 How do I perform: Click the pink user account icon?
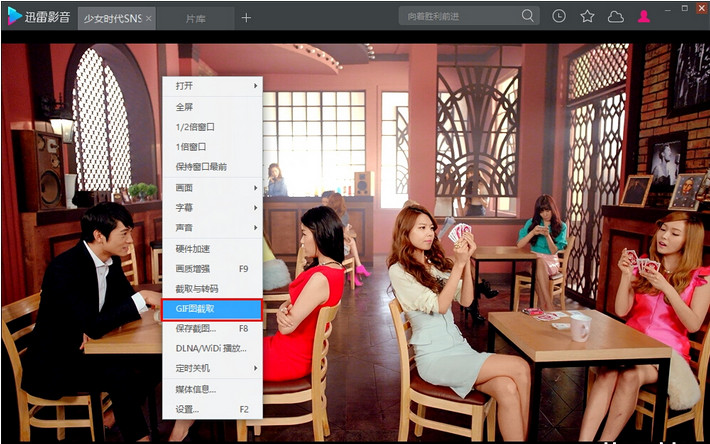pyautogui.click(x=644, y=16)
